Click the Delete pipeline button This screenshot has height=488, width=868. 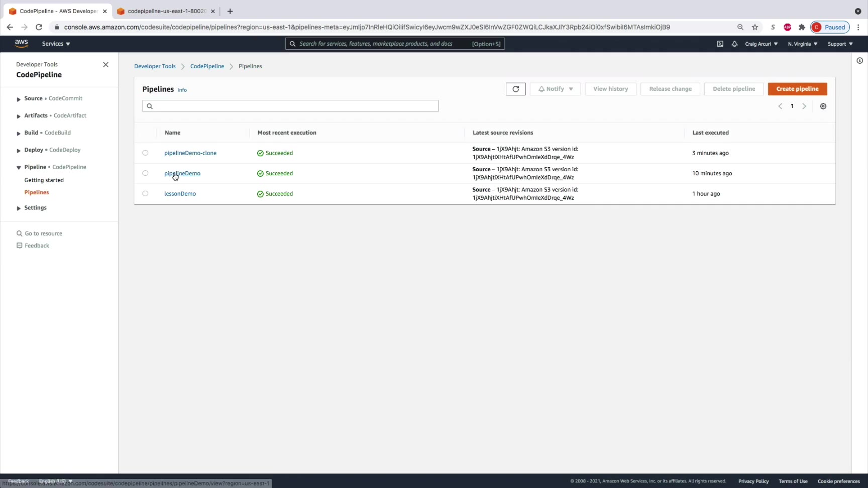click(733, 89)
